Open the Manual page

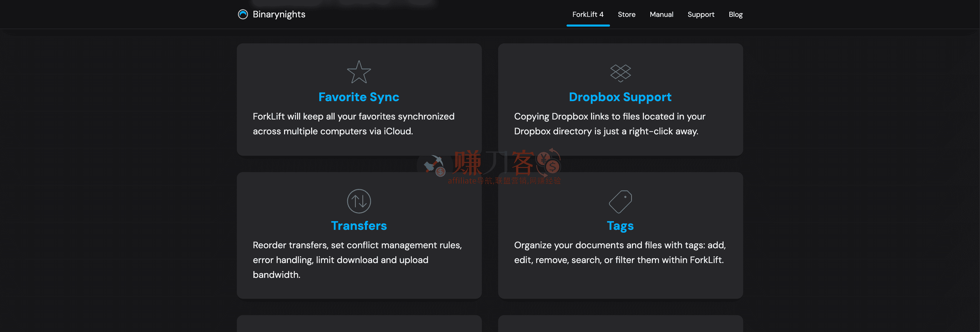[661, 15]
